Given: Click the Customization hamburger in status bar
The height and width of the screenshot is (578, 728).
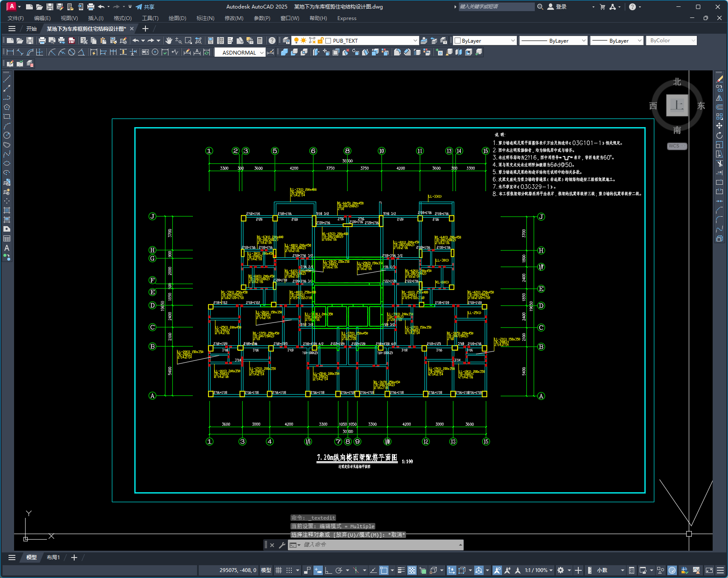Looking at the screenshot, I should (x=720, y=570).
